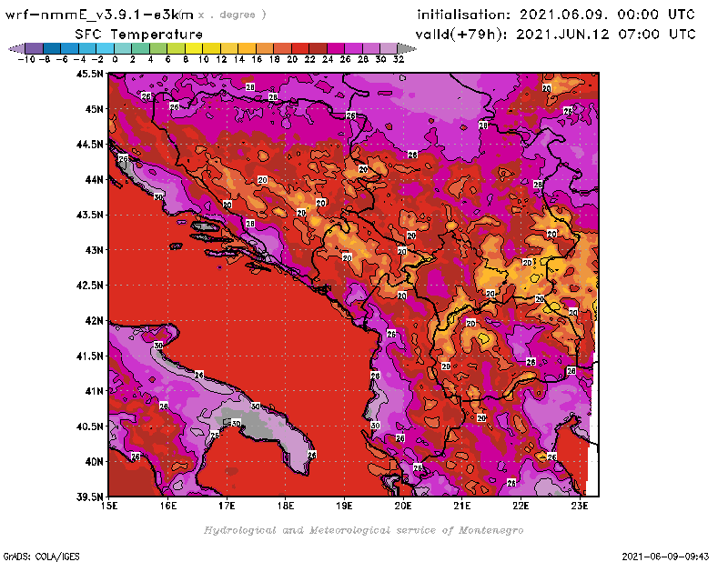
Task: Click the 'initialisation: 2021.06.09. 00:00 UTC' text
Action: (556, 15)
